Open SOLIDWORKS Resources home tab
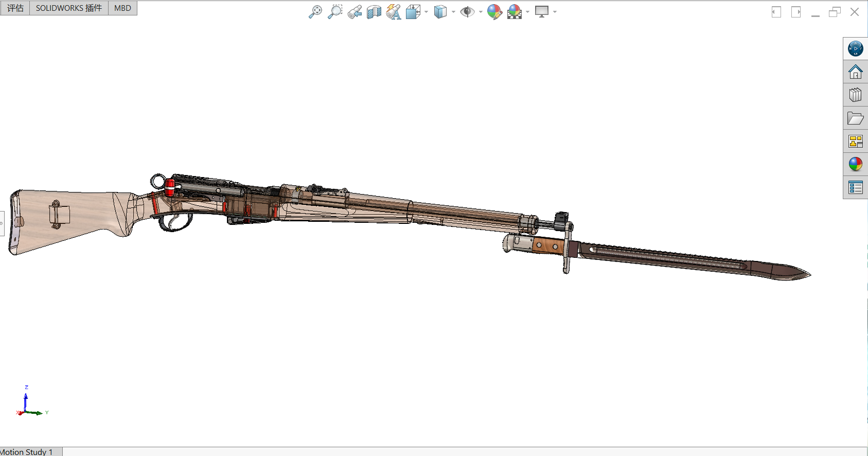The width and height of the screenshot is (868, 456). tap(855, 72)
